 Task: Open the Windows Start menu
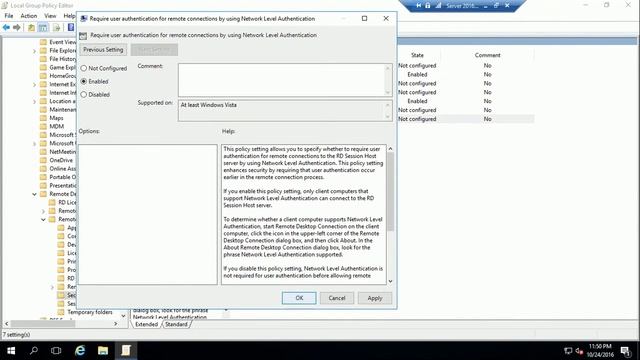pyautogui.click(x=11, y=351)
